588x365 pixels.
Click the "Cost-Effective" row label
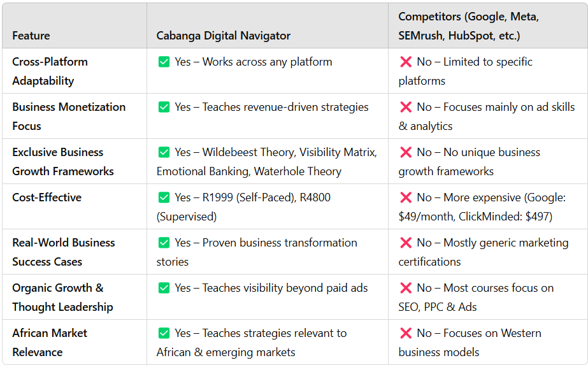tap(47, 197)
